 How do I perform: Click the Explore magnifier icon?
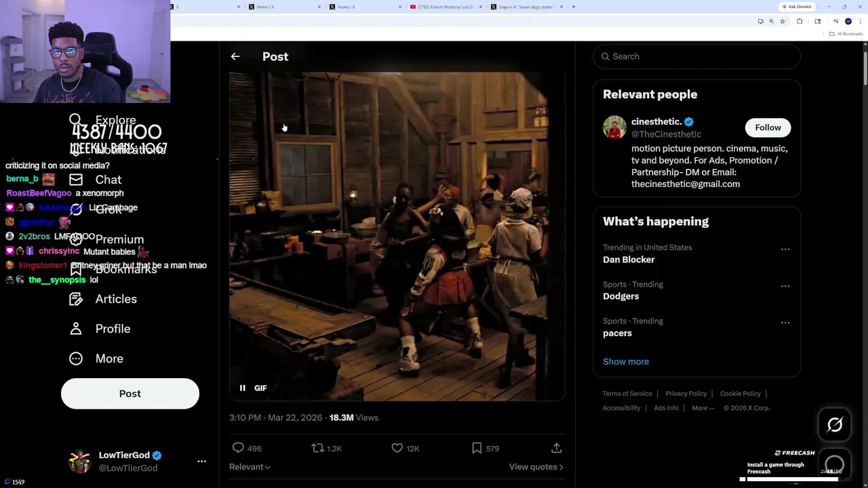[75, 120]
